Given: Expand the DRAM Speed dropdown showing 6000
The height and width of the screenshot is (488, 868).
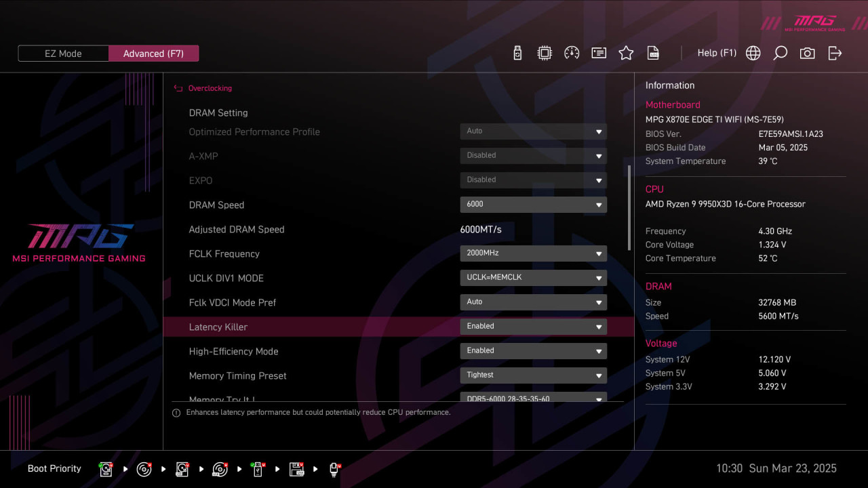Looking at the screenshot, I should [533, 205].
